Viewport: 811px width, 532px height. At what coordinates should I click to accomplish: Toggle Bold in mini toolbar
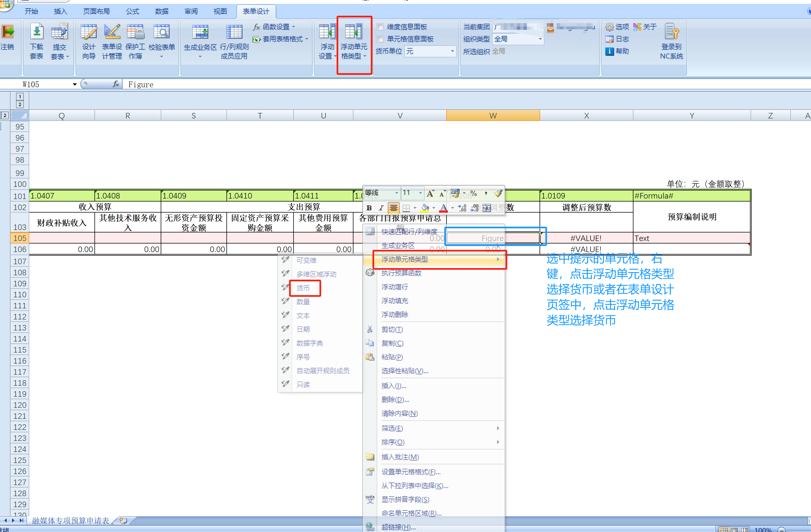click(369, 208)
